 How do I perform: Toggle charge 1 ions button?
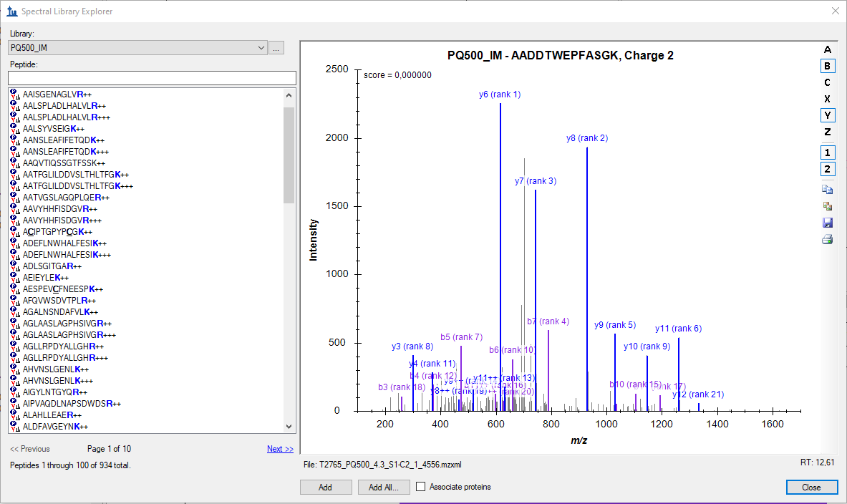coord(827,152)
